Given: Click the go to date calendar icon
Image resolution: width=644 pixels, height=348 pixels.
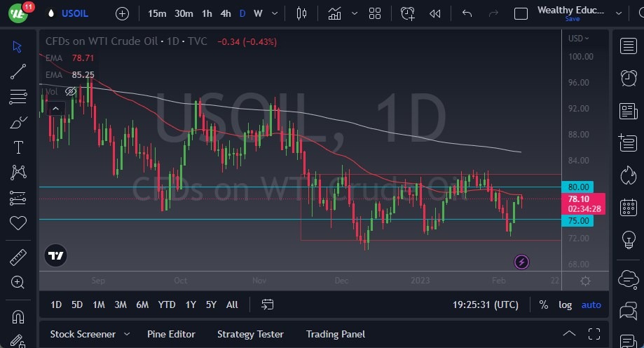Looking at the screenshot, I should 268,304.
